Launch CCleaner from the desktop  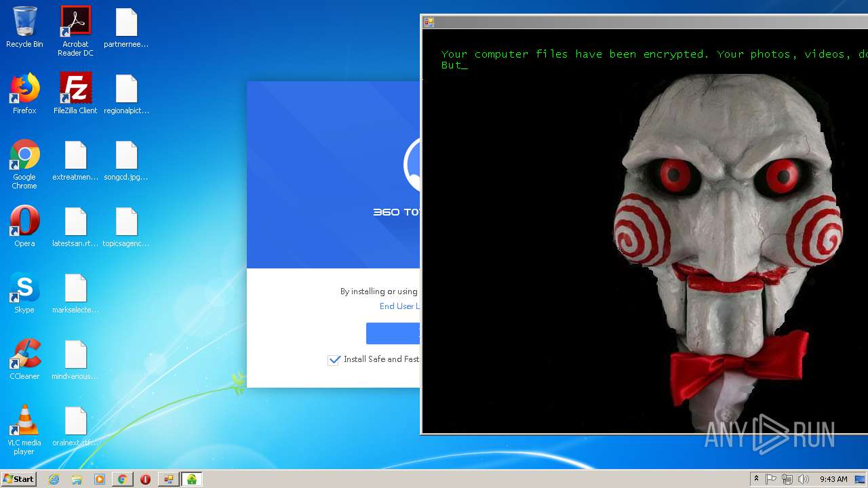24,359
